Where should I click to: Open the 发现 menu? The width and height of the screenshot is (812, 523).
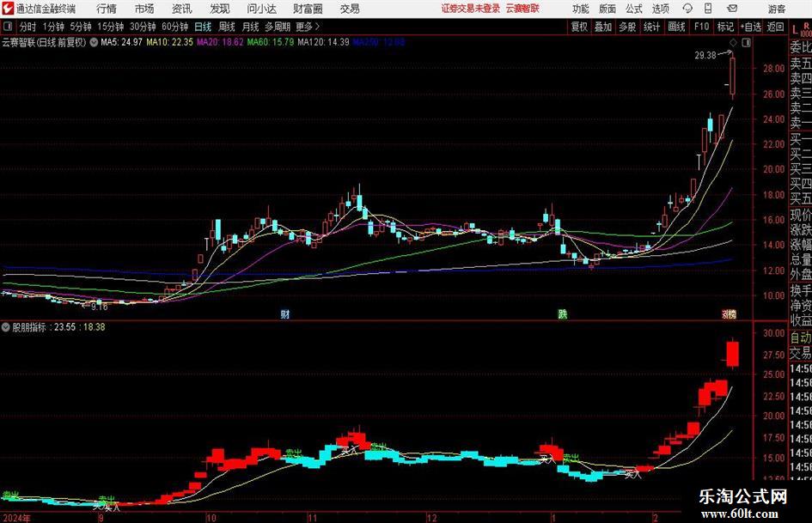tap(220, 9)
